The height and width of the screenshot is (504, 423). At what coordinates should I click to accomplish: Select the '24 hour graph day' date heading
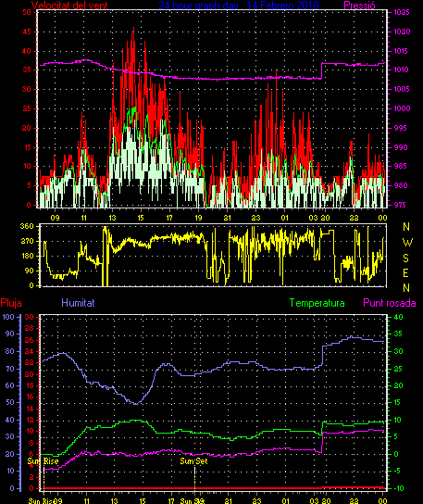[239, 5]
